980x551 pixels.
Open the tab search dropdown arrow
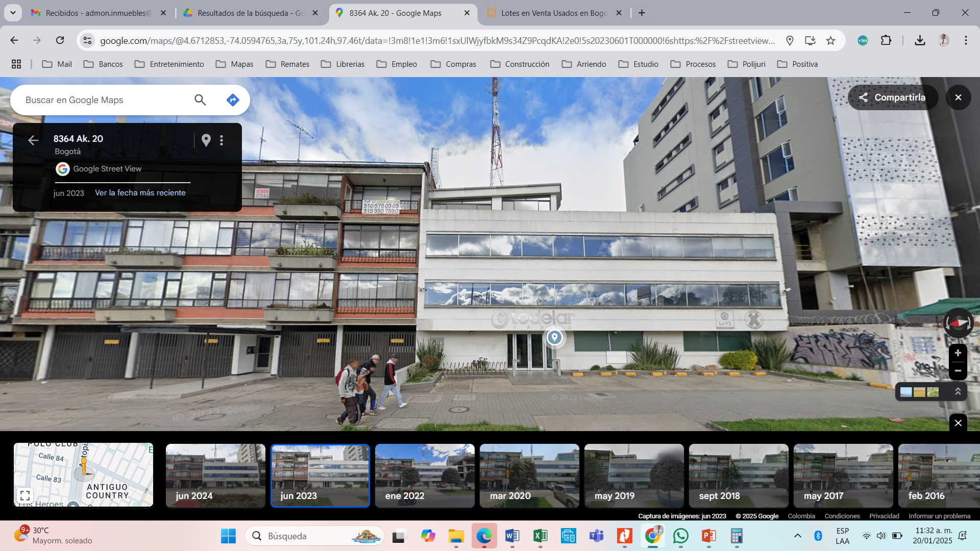click(13, 13)
